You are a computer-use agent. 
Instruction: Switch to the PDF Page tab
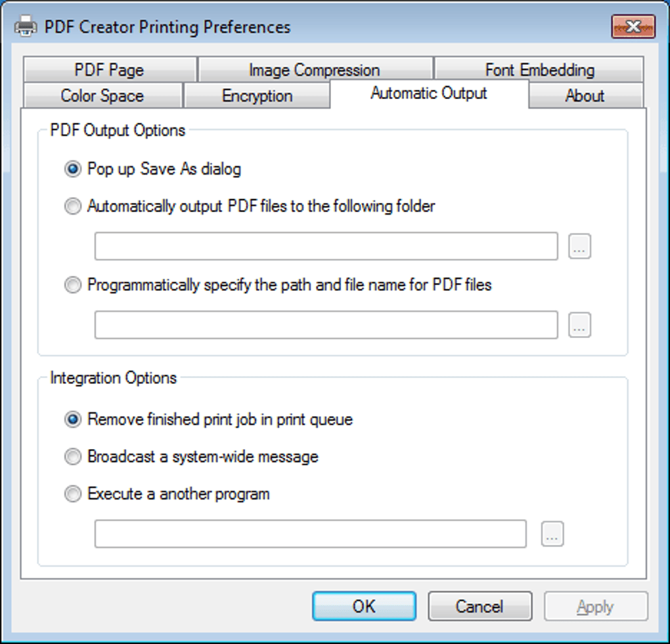pos(109,70)
